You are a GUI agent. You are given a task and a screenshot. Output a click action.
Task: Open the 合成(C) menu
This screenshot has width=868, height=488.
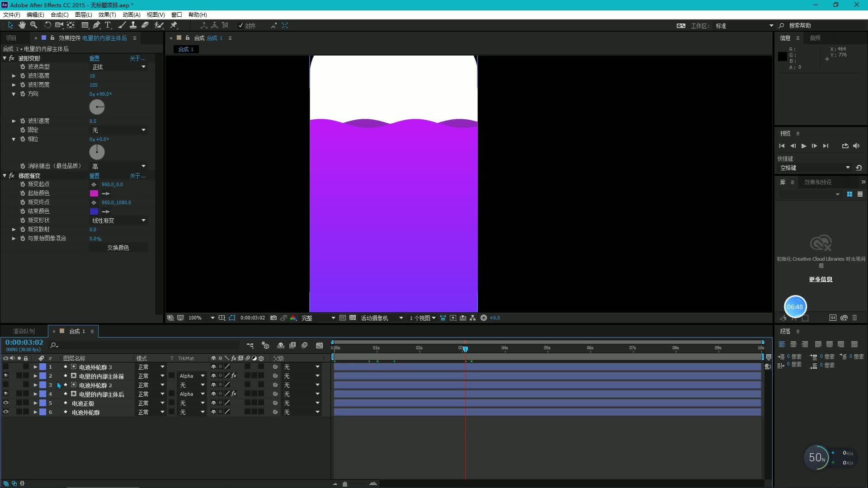59,15
